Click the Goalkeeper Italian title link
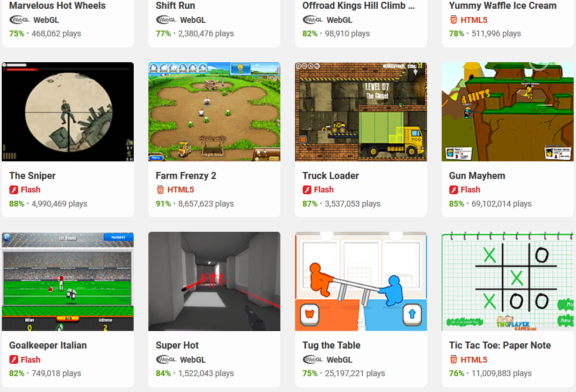The height and width of the screenshot is (392, 576). pyautogui.click(x=48, y=345)
